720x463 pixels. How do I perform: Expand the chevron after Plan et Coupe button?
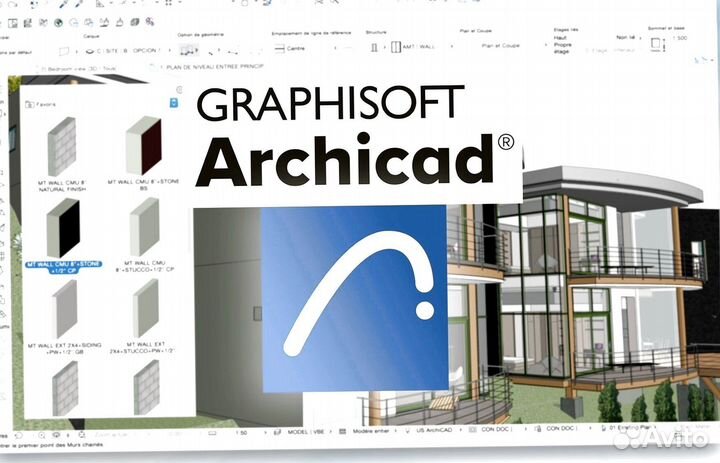click(546, 45)
